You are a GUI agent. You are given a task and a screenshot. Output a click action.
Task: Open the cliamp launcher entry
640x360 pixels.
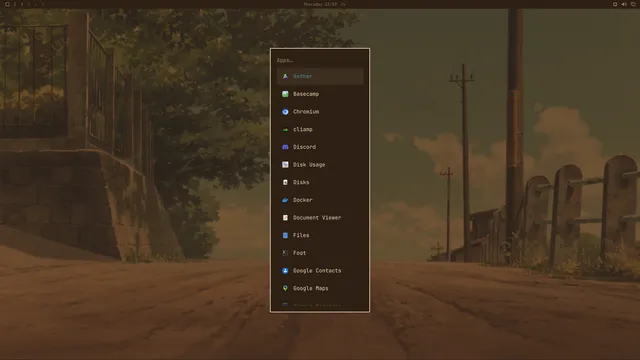[320, 129]
